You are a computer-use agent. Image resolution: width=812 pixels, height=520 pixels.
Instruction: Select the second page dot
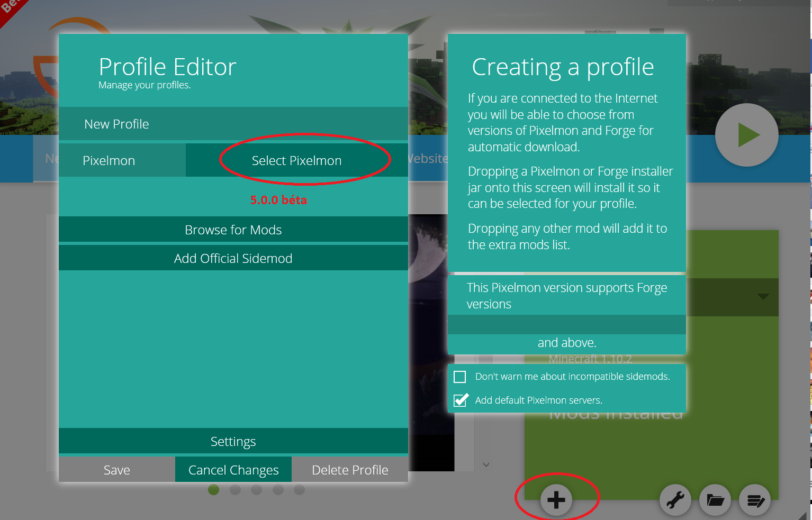pyautogui.click(x=236, y=490)
